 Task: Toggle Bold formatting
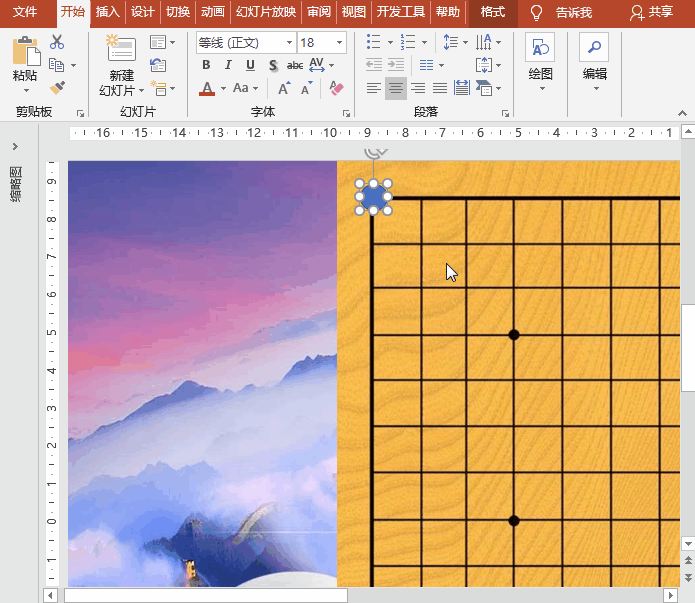(206, 65)
